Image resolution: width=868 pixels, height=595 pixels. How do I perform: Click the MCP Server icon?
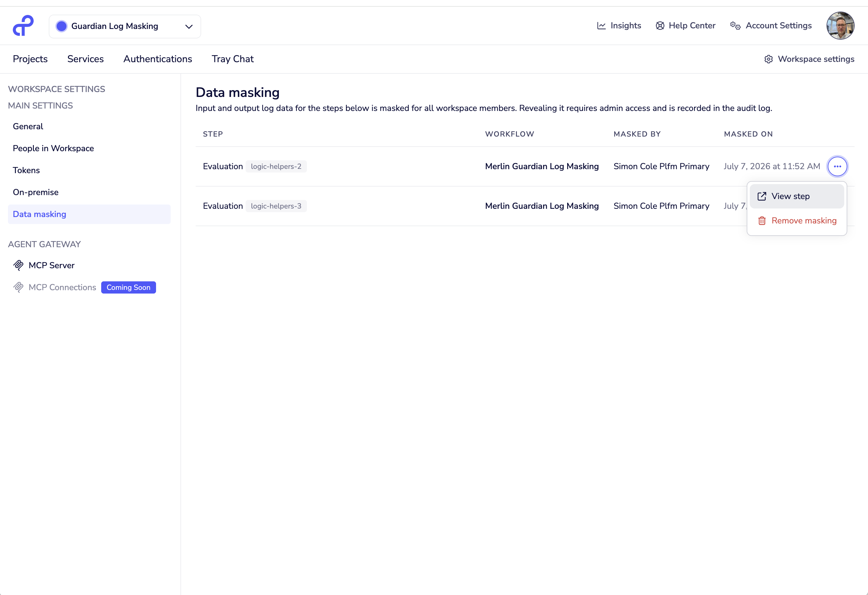(x=18, y=265)
